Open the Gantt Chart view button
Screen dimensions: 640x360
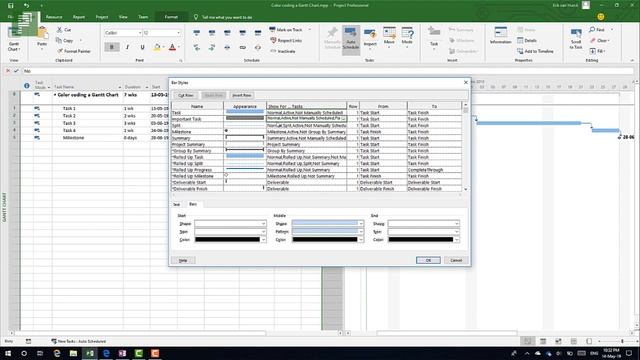[x=13, y=39]
